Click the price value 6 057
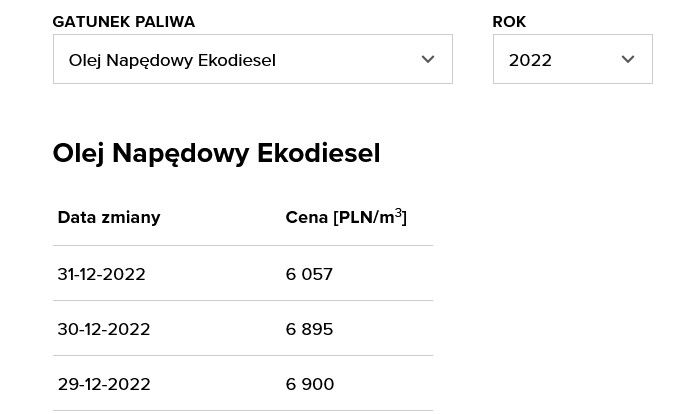The width and height of the screenshot is (683, 414). (309, 274)
